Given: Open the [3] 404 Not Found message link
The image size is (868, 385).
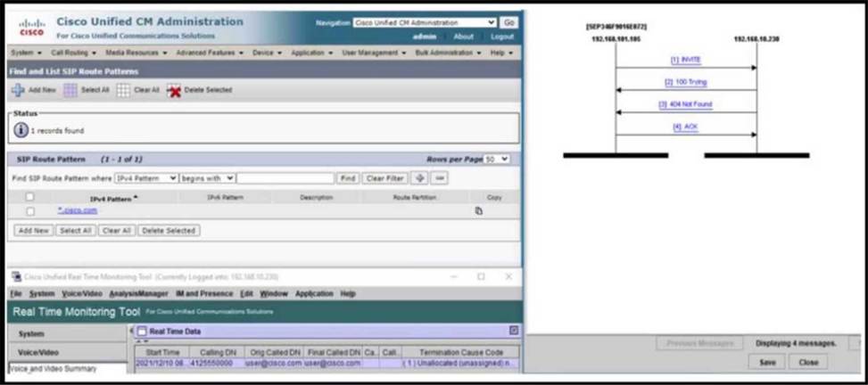Looking at the screenshot, I should [685, 104].
